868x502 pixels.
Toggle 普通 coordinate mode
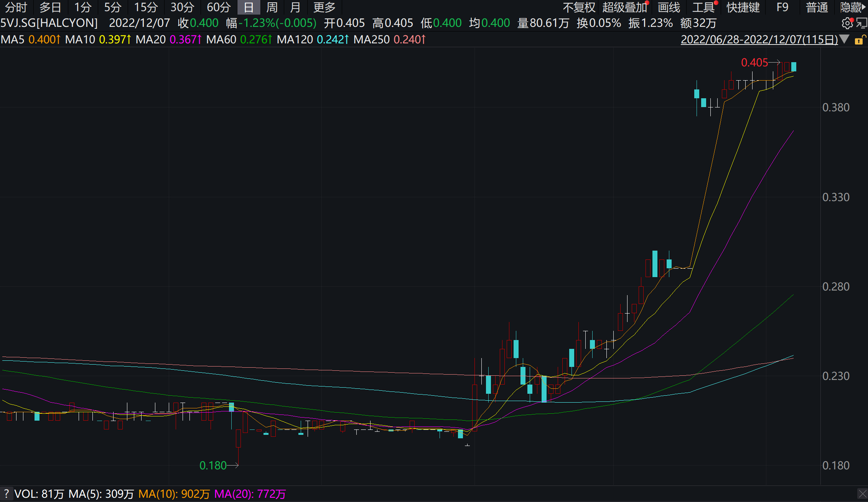(x=817, y=7)
